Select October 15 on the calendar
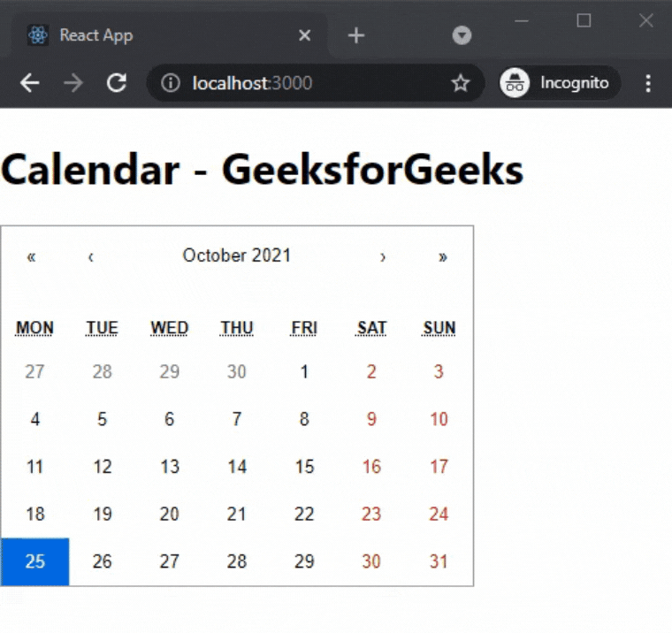Screen dimensions: 672x633 point(304,467)
